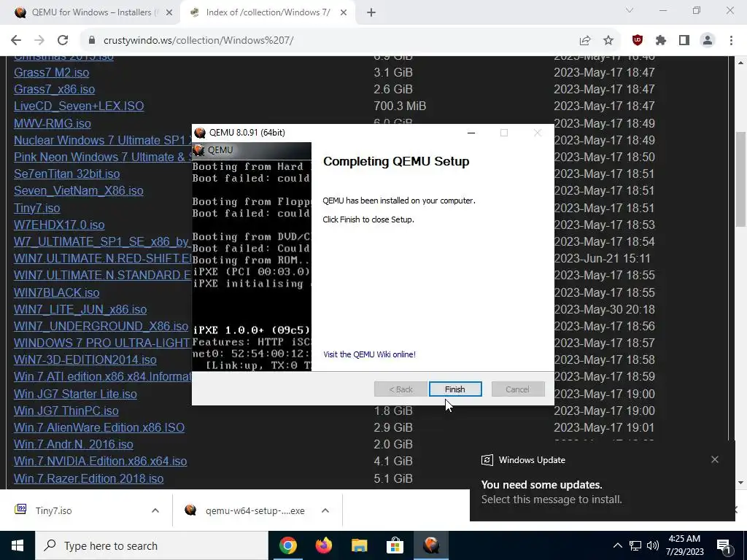The height and width of the screenshot is (560, 747).
Task: Click the 'Type here to search' box
Action: click(x=152, y=545)
